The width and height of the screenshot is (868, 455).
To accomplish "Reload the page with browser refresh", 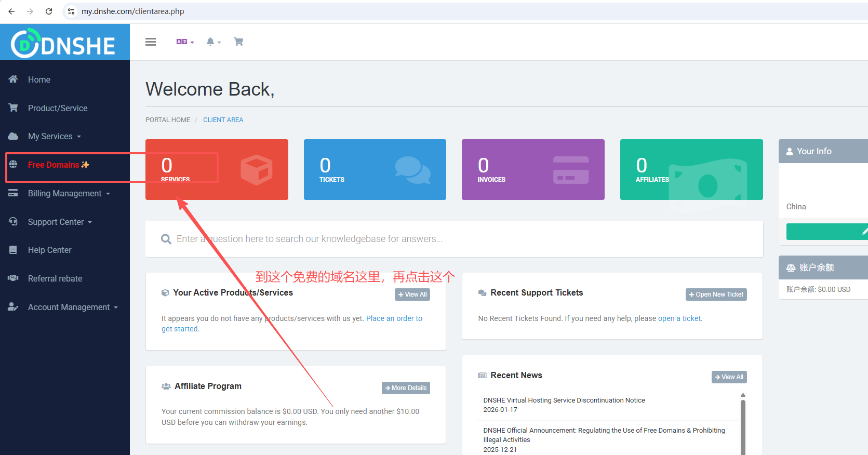I will click(49, 11).
